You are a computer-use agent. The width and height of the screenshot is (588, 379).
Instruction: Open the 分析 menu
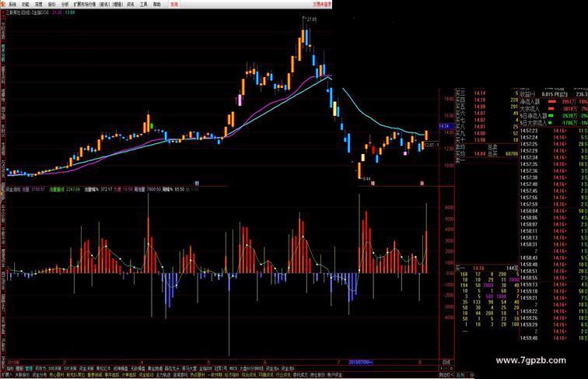click(65, 5)
